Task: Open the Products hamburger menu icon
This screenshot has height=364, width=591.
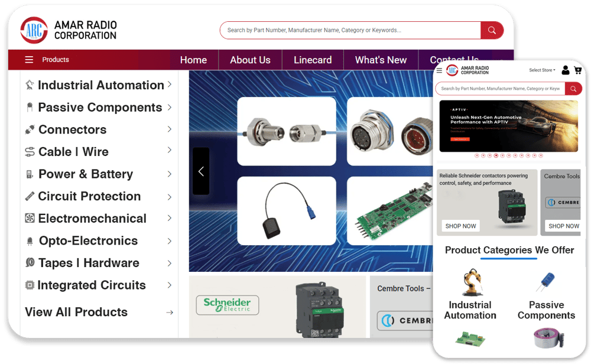Action: [29, 60]
